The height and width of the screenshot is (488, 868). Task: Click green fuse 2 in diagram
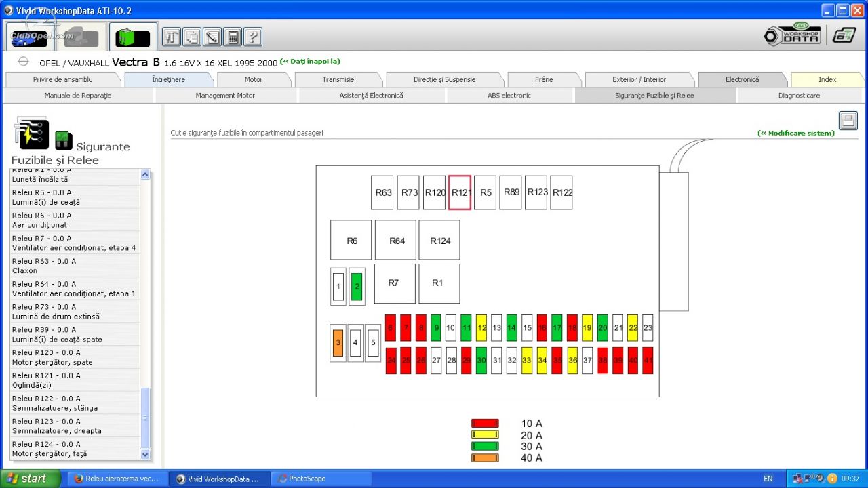point(357,287)
